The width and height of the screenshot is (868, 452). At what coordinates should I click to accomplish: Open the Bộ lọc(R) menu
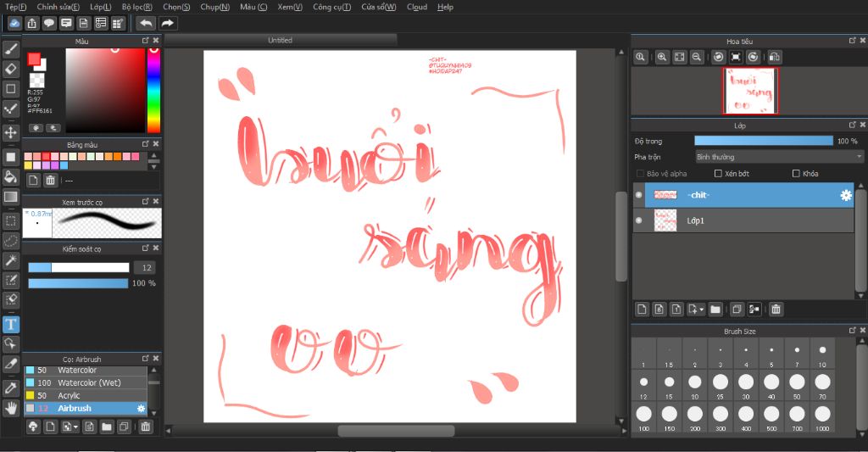(136, 7)
